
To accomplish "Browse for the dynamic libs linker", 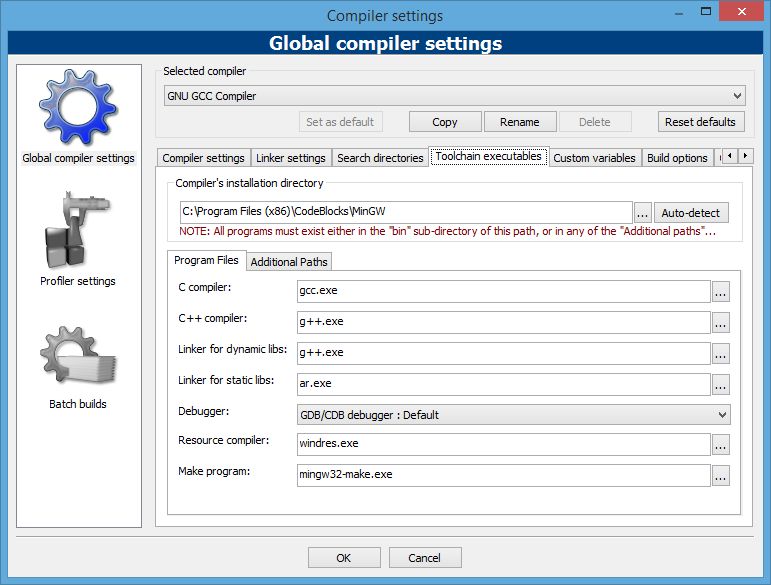I will (x=720, y=353).
